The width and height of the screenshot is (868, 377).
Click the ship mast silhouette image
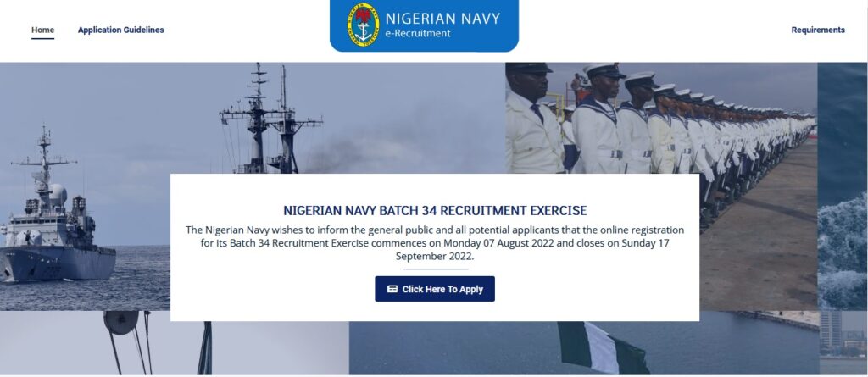click(x=270, y=118)
